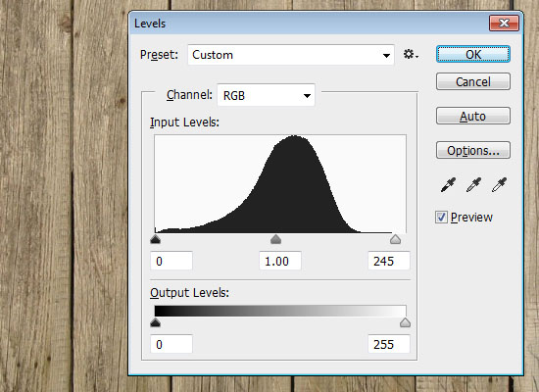
Task: Select the black point eyedropper
Action: pyautogui.click(x=448, y=185)
